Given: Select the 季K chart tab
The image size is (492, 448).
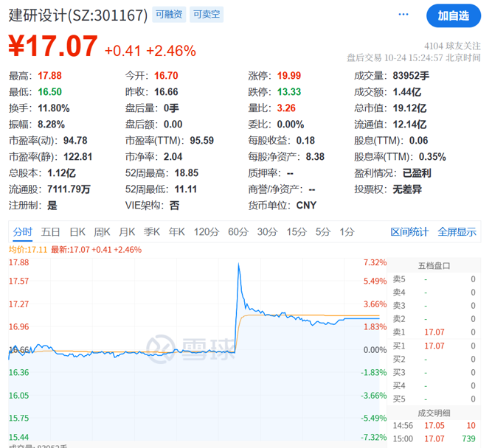Looking at the screenshot, I should [x=152, y=231].
